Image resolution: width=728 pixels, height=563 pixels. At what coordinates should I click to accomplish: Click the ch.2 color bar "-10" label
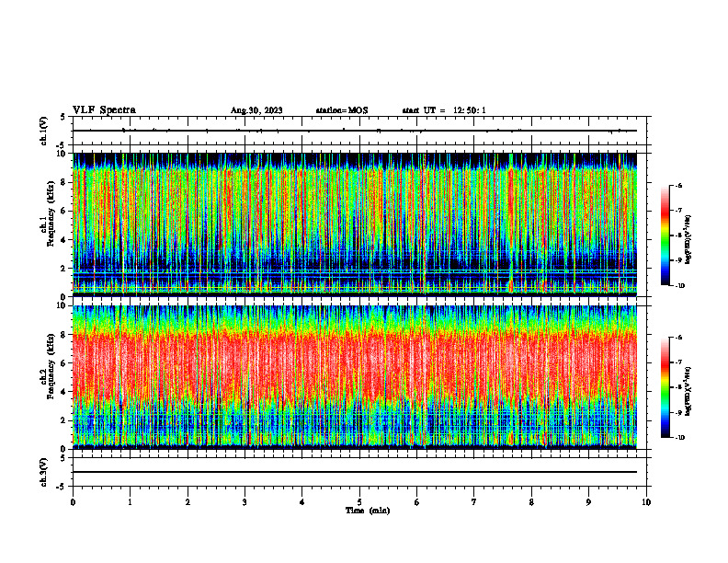[679, 438]
